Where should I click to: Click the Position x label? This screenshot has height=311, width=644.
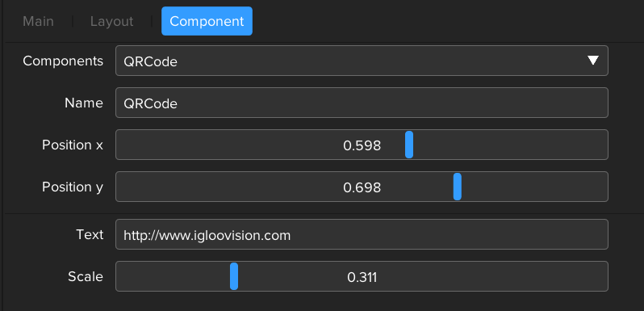coord(73,145)
